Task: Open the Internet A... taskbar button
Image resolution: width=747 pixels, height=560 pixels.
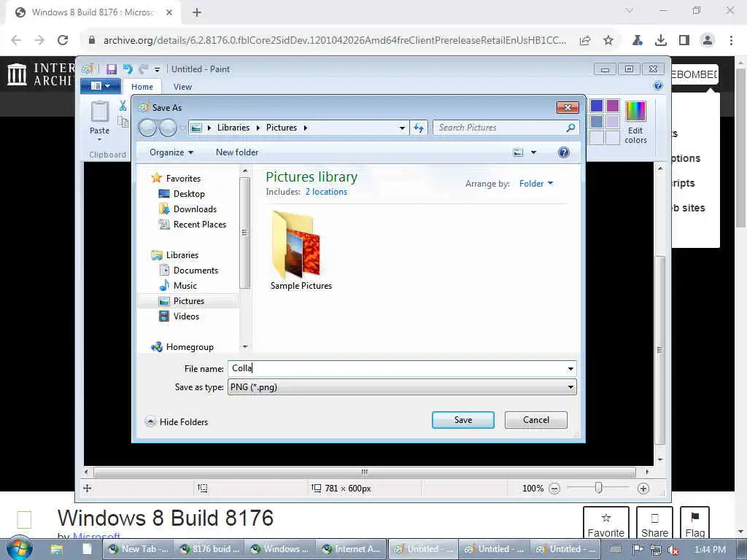Action: 351,549
